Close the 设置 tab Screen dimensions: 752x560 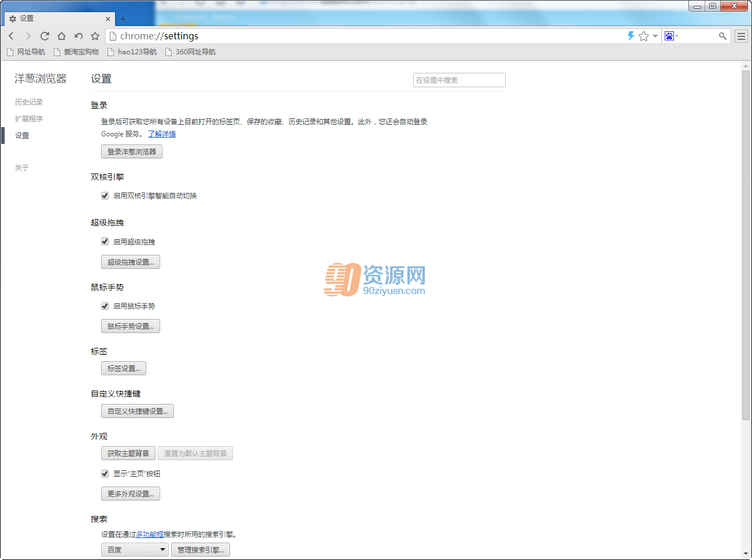pos(108,19)
